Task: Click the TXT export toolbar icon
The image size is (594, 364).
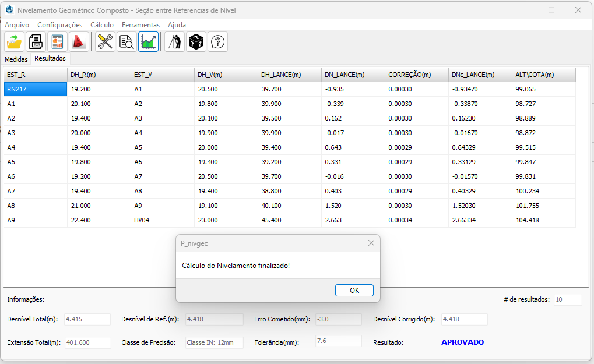Action: point(36,41)
